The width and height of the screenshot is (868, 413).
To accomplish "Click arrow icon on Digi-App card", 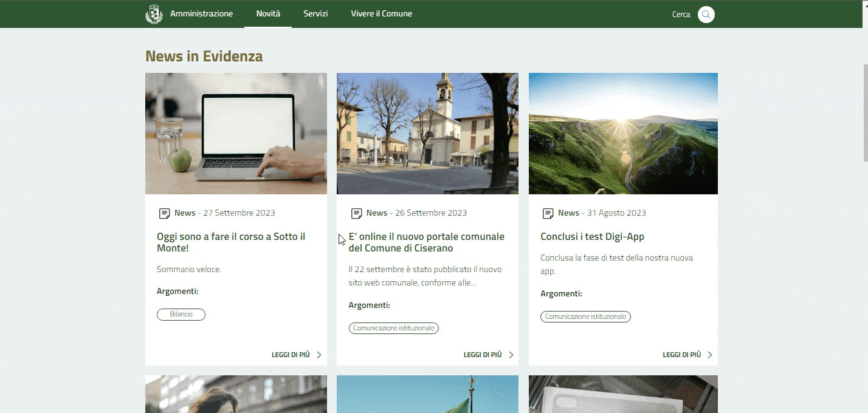I will coord(710,355).
